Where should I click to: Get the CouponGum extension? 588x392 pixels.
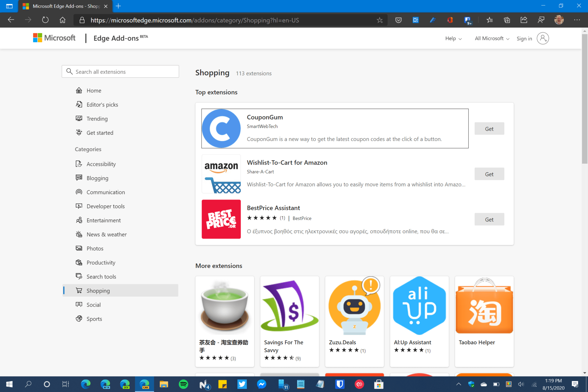click(489, 128)
